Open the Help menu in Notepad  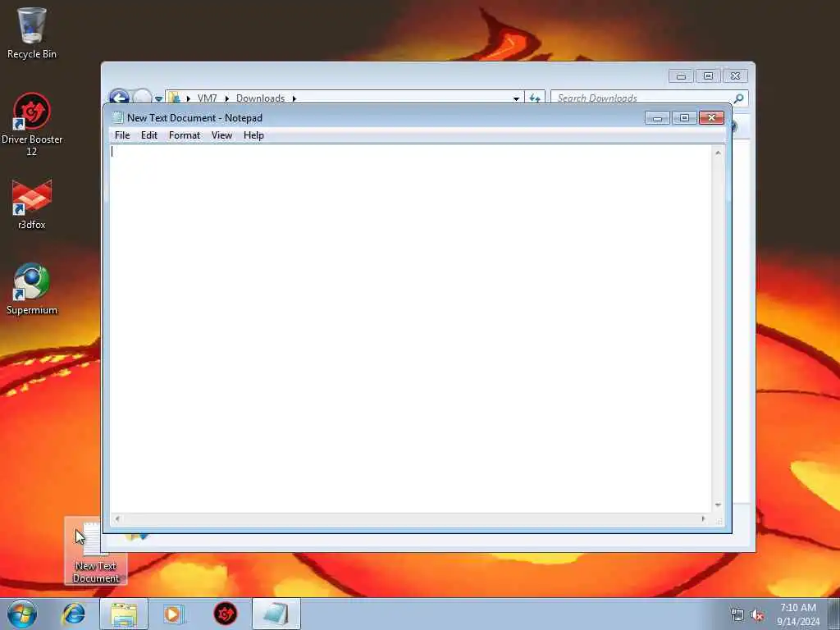point(253,135)
